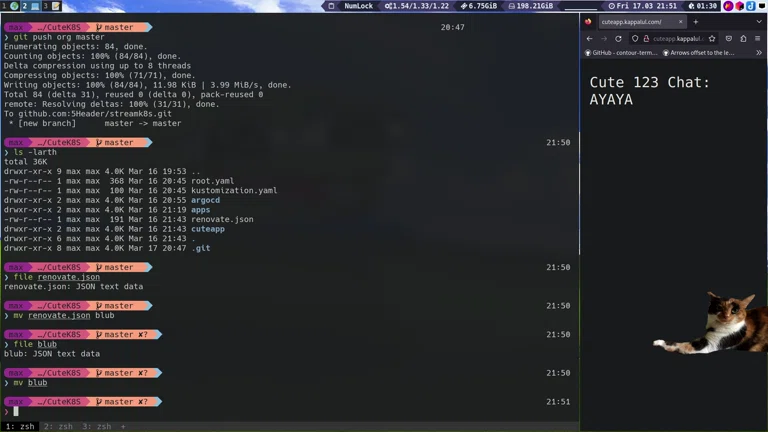
Task: Click the tracking protection shield icon
Action: (634, 38)
